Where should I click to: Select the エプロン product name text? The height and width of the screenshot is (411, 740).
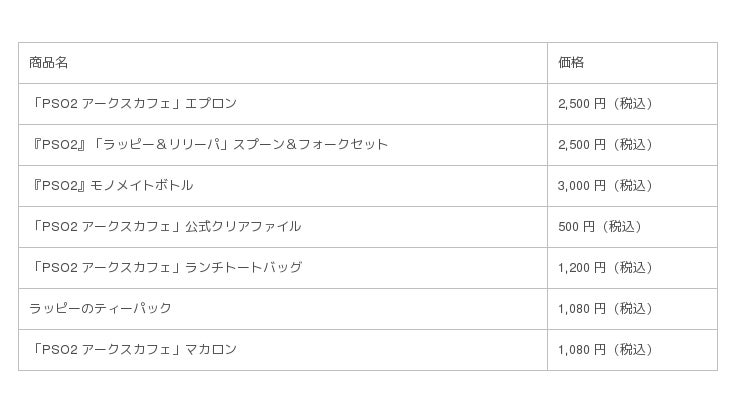(211, 104)
